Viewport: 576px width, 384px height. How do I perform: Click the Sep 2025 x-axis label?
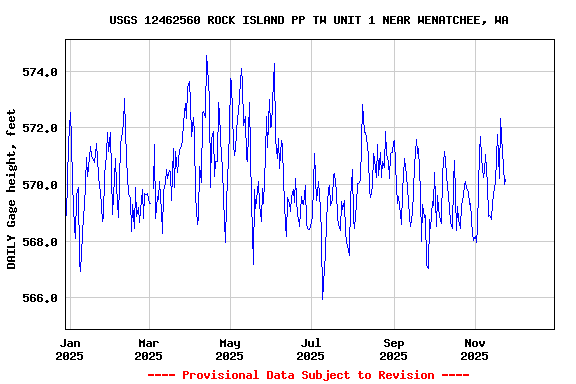pos(393,349)
